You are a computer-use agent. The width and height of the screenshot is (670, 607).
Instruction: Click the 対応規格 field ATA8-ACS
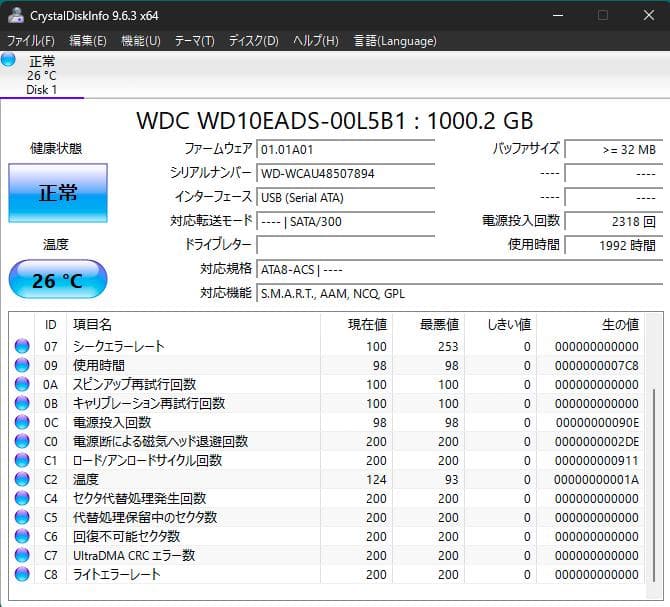point(459,270)
